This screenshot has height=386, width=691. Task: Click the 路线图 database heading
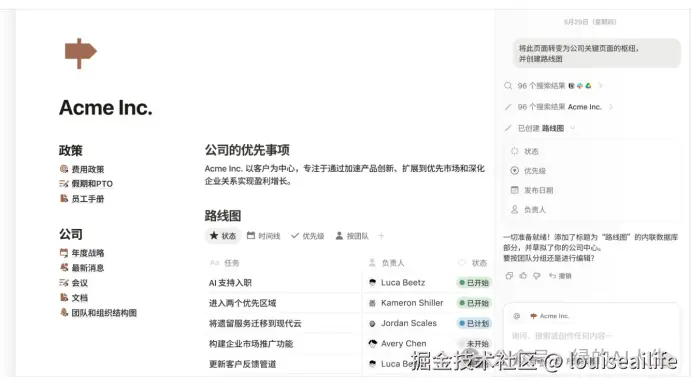coord(223,216)
